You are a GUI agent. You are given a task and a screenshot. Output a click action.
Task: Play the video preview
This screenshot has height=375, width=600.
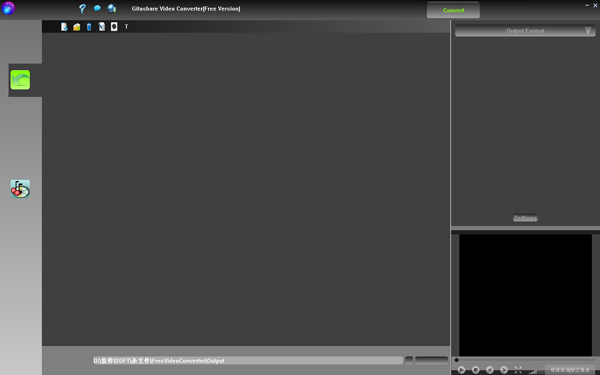point(461,370)
